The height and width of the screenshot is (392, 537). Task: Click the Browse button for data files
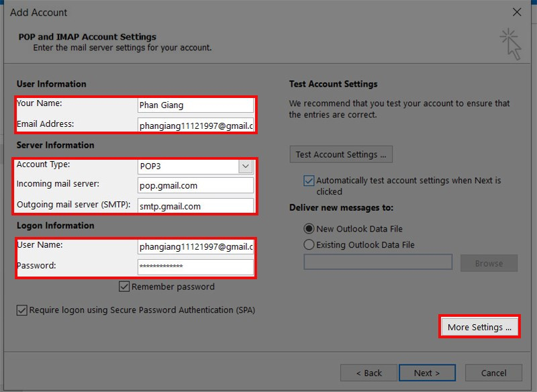(489, 262)
